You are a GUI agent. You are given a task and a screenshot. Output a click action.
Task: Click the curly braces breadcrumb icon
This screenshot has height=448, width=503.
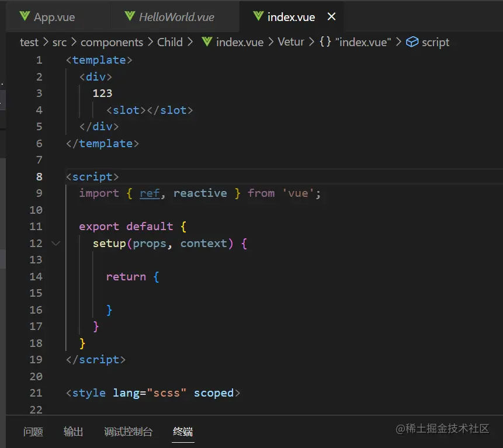(325, 42)
